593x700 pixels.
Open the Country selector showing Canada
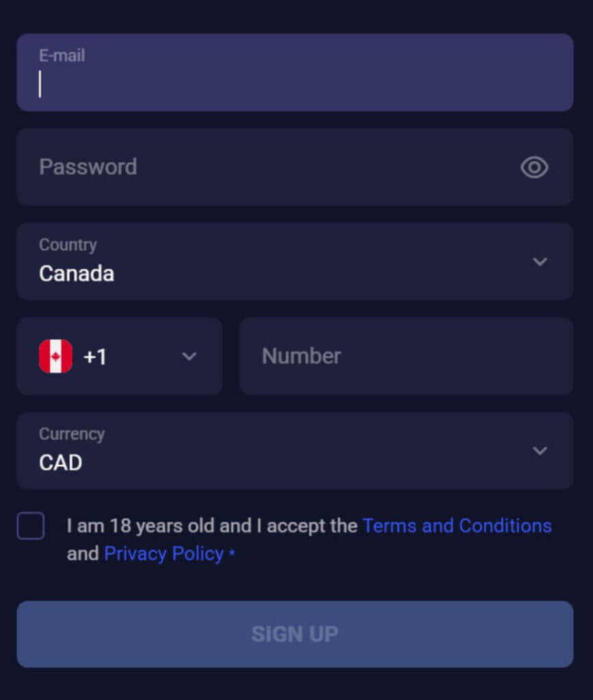274,262
